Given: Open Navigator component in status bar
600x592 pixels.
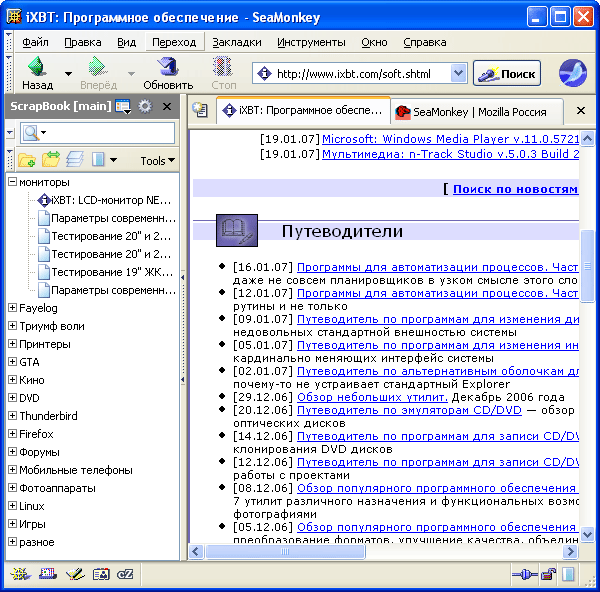Looking at the screenshot, I should (x=20, y=574).
